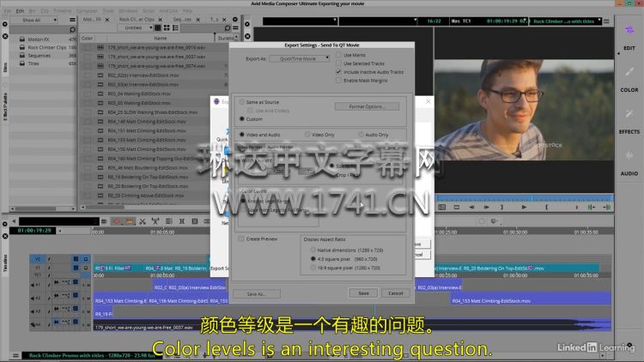This screenshot has width=644, height=362.
Task: Click the A2 track speaker icon
Action: pos(33,298)
